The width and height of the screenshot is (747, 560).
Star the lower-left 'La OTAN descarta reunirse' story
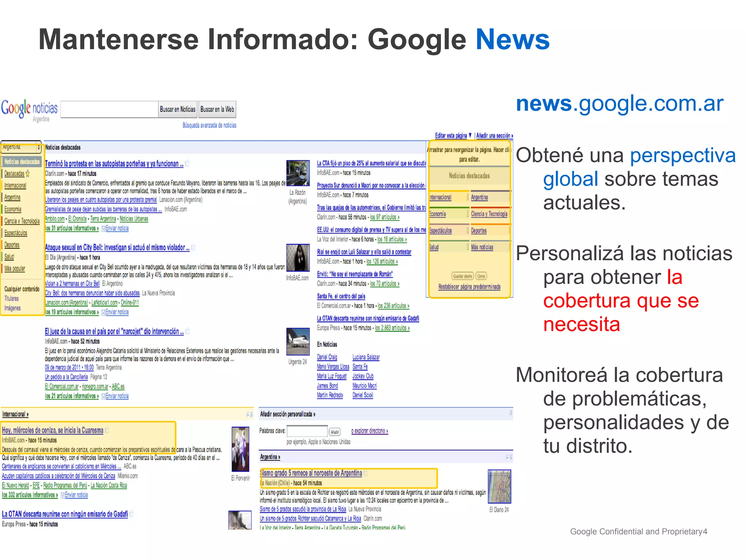pyautogui.click(x=131, y=514)
